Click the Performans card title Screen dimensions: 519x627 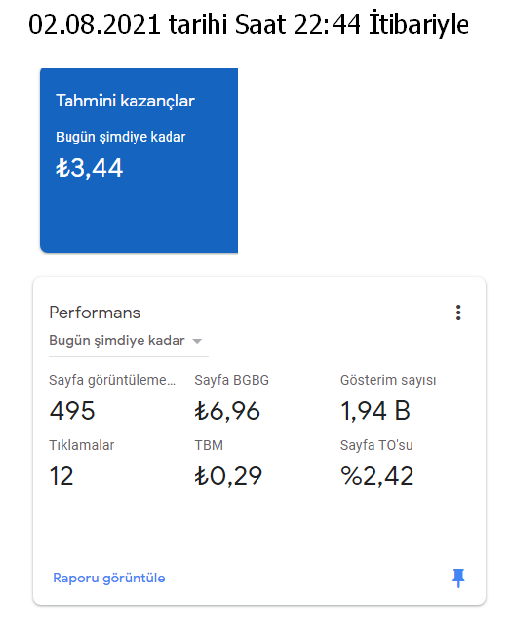click(x=95, y=312)
